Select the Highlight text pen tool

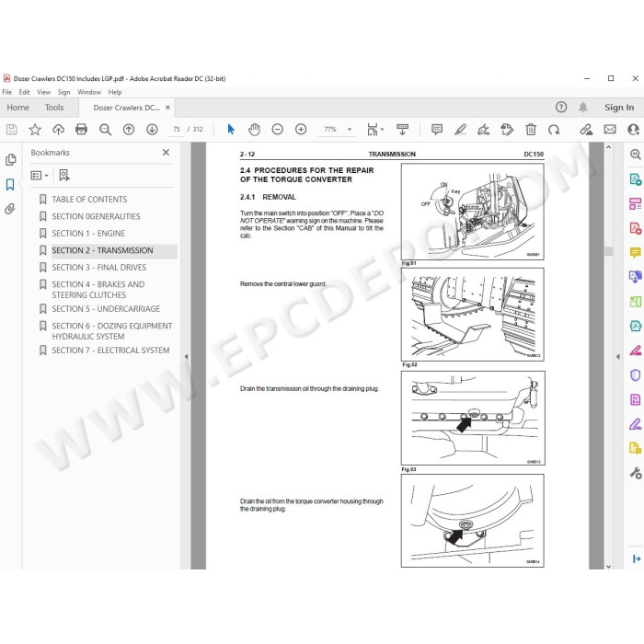pos(460,130)
